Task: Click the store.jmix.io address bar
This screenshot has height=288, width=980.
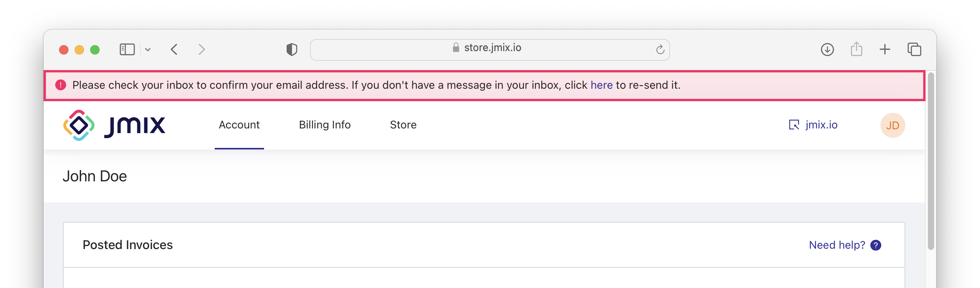Action: tap(490, 49)
